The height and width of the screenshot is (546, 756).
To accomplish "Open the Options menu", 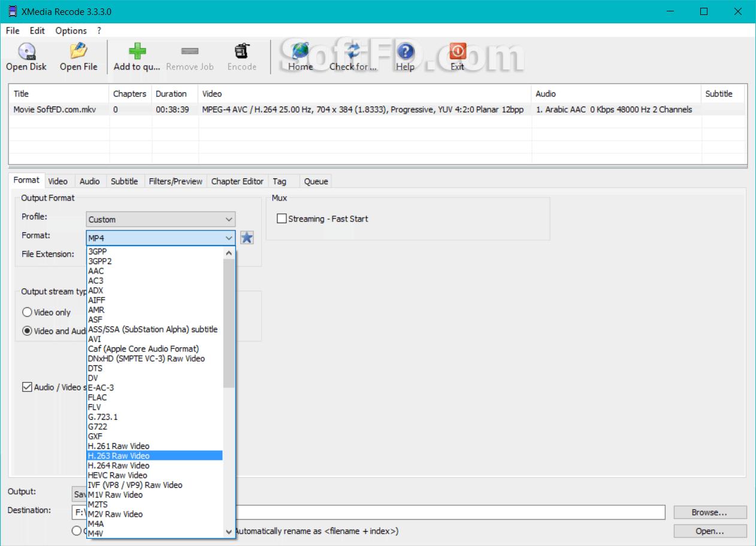I will click(71, 31).
